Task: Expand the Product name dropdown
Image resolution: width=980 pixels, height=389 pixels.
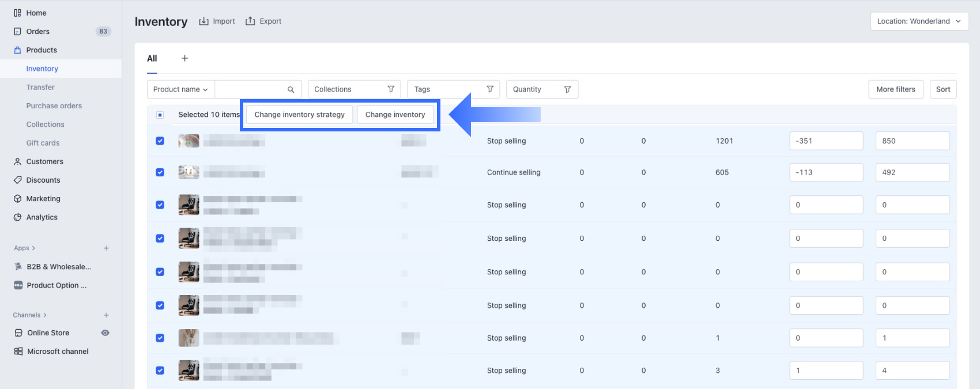Action: click(x=180, y=89)
